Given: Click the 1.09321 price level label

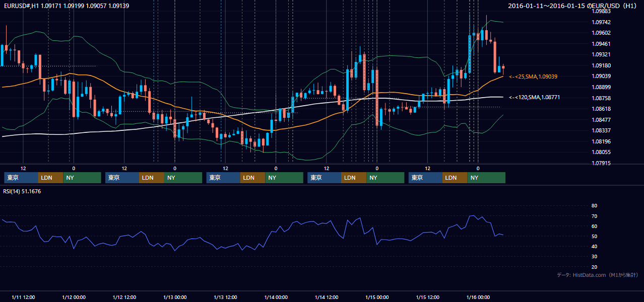Looking at the screenshot, I should point(602,54).
